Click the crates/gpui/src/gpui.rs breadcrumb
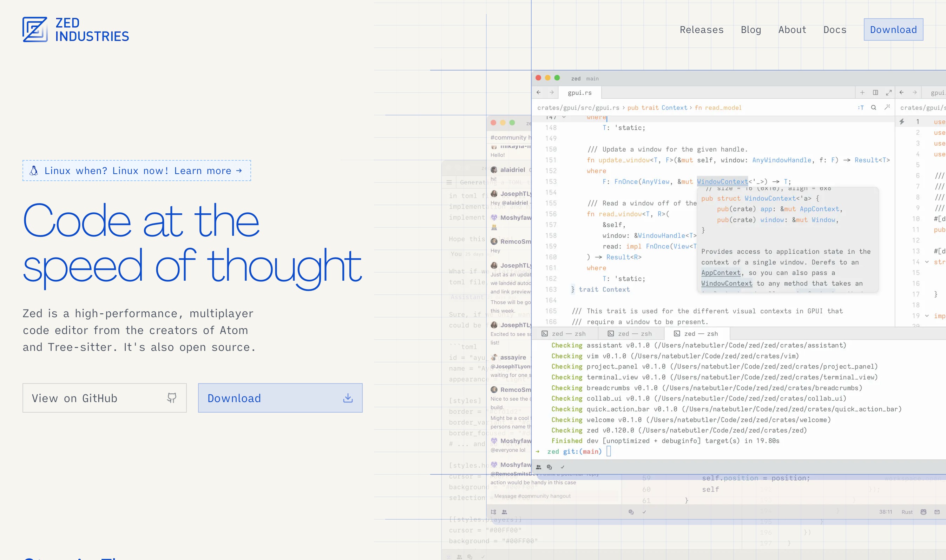Screen dimensions: 946x560 tap(578, 108)
